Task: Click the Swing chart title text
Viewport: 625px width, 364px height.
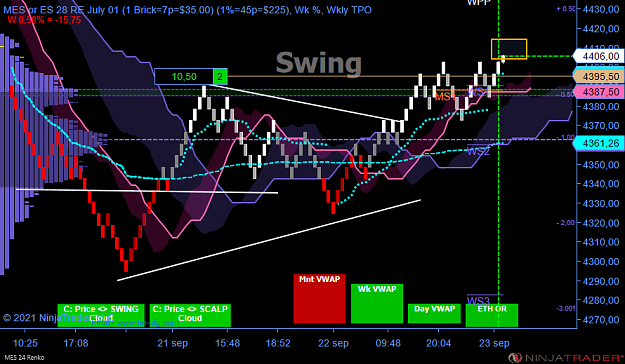Action: click(319, 63)
